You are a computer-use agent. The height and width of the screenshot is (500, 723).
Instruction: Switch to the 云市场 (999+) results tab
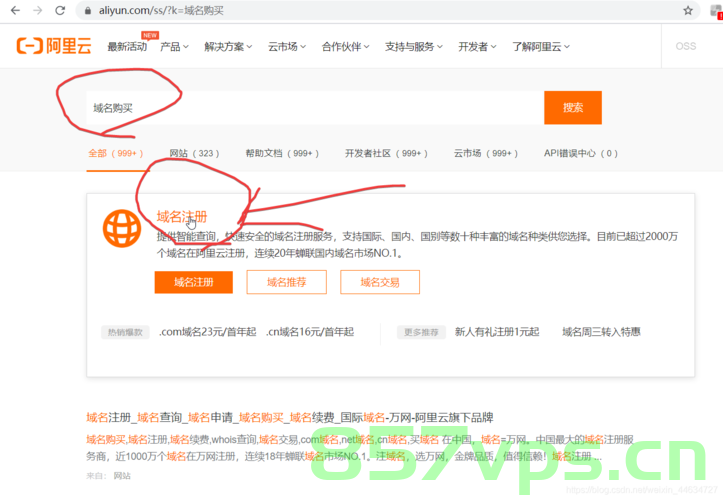(x=486, y=154)
